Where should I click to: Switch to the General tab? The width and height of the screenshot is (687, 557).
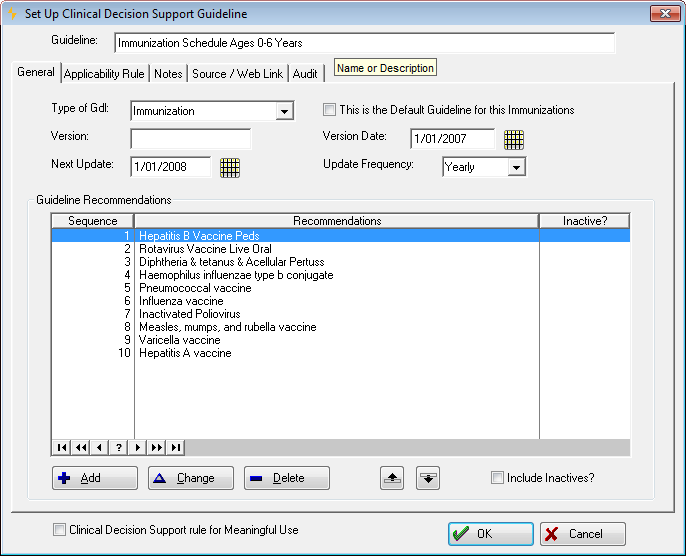36,72
